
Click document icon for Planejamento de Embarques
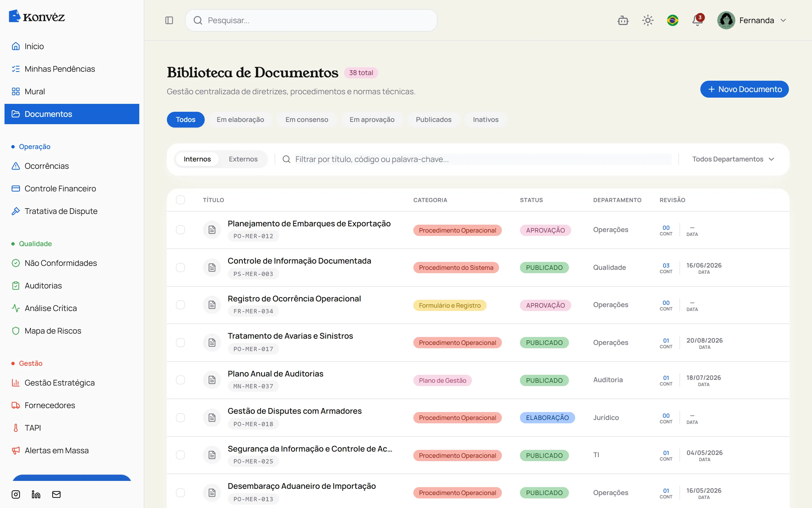tap(212, 230)
